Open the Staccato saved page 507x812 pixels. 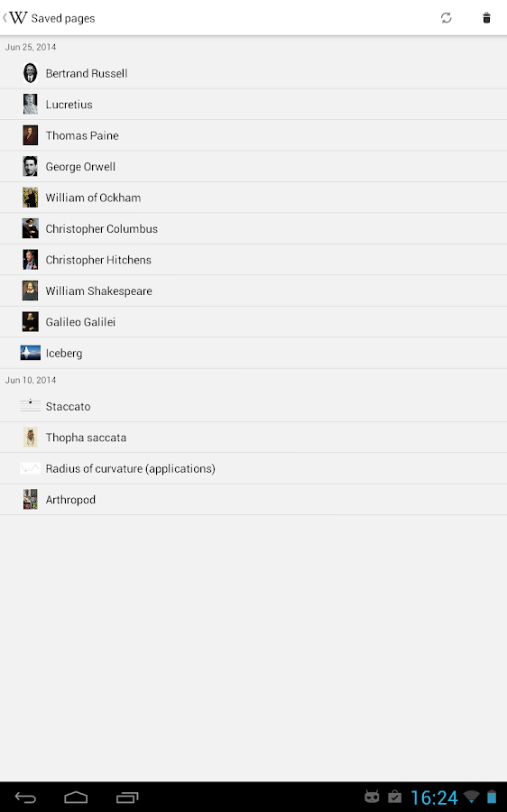point(253,407)
